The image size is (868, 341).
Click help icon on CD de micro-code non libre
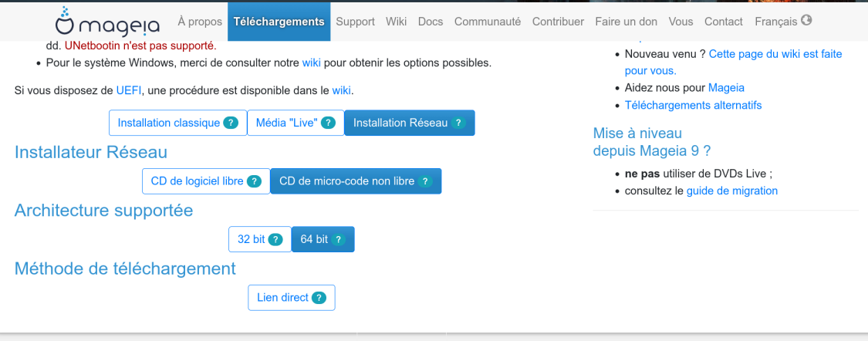[424, 181]
